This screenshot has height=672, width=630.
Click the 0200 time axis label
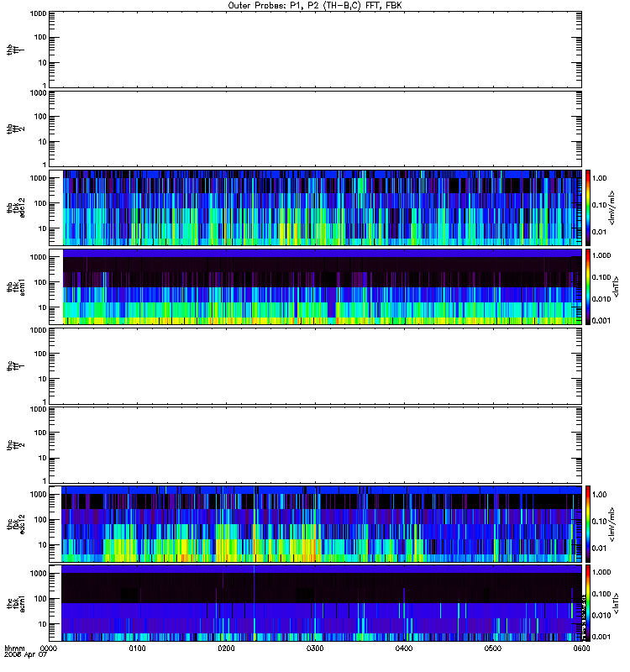(x=226, y=648)
